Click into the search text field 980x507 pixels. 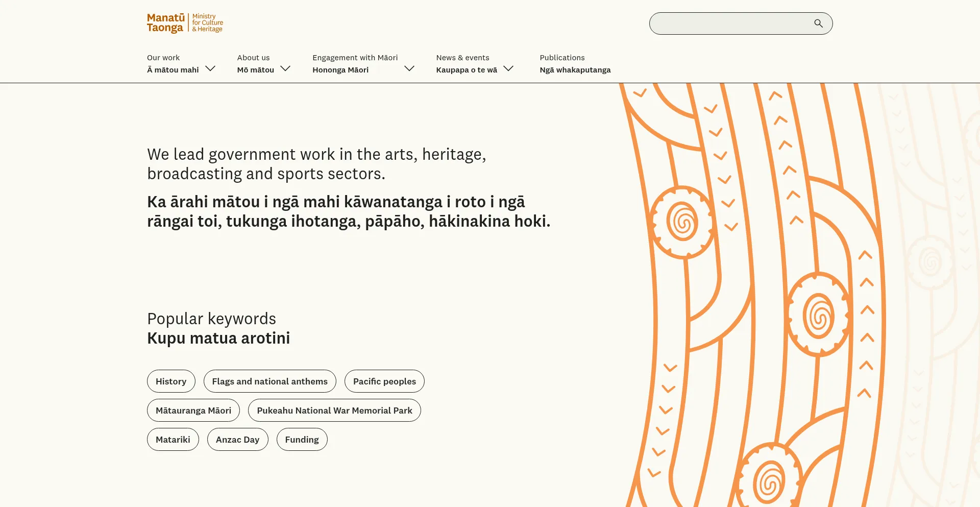tap(730, 23)
